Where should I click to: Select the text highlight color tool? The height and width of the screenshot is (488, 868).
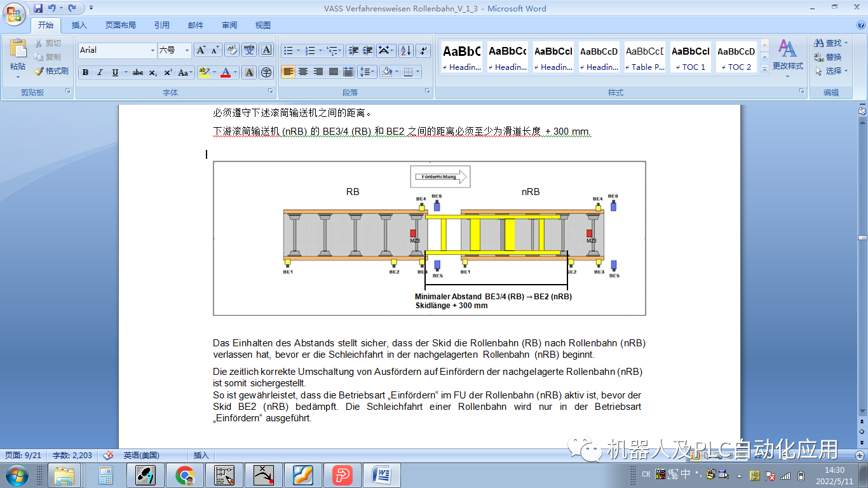[203, 71]
